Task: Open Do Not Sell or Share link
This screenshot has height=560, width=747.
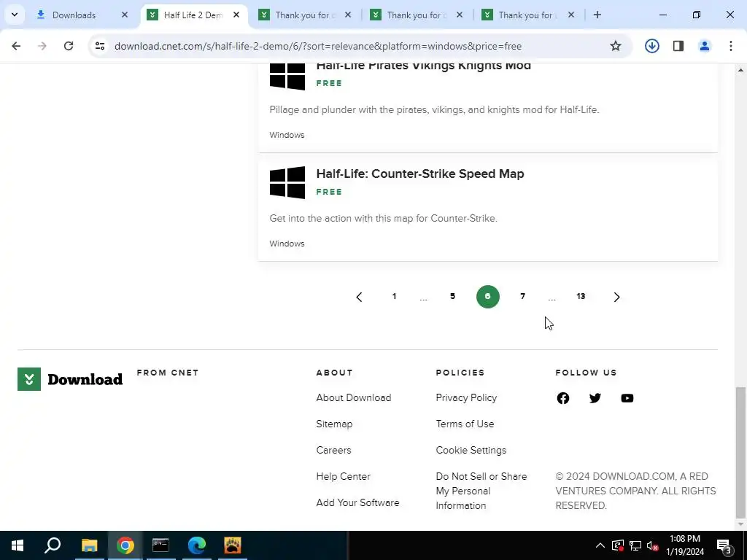Action: coord(481,491)
